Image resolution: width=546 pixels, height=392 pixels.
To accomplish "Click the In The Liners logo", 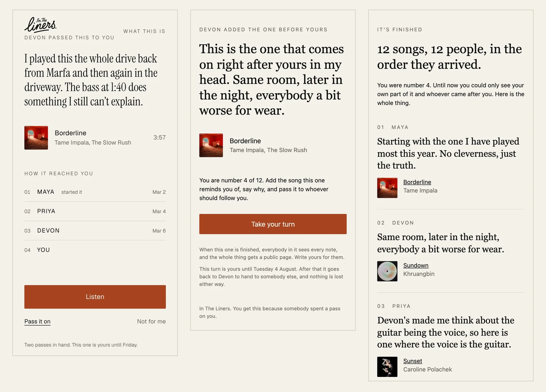I will (x=40, y=24).
